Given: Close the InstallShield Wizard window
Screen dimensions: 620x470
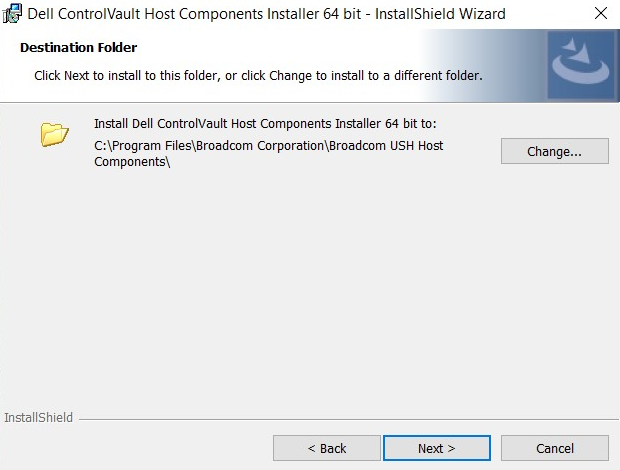Looking at the screenshot, I should click(x=599, y=14).
